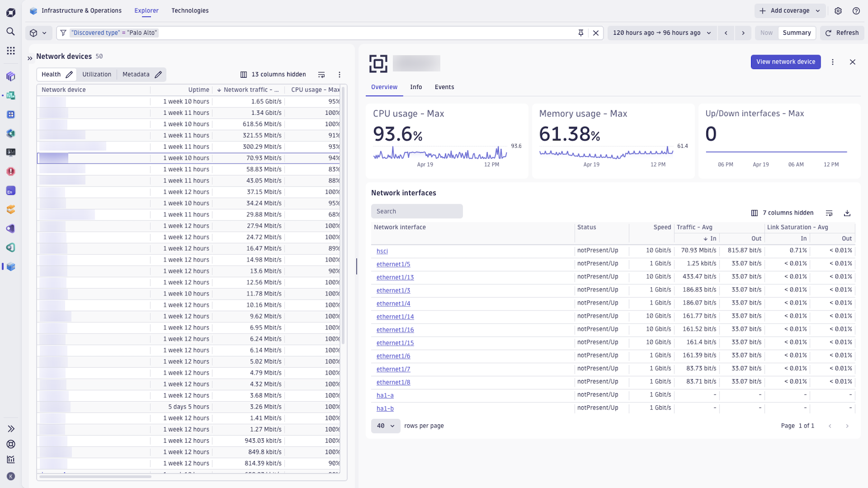Open network interfaces table display settings
The image size is (868, 488).
[x=829, y=213]
